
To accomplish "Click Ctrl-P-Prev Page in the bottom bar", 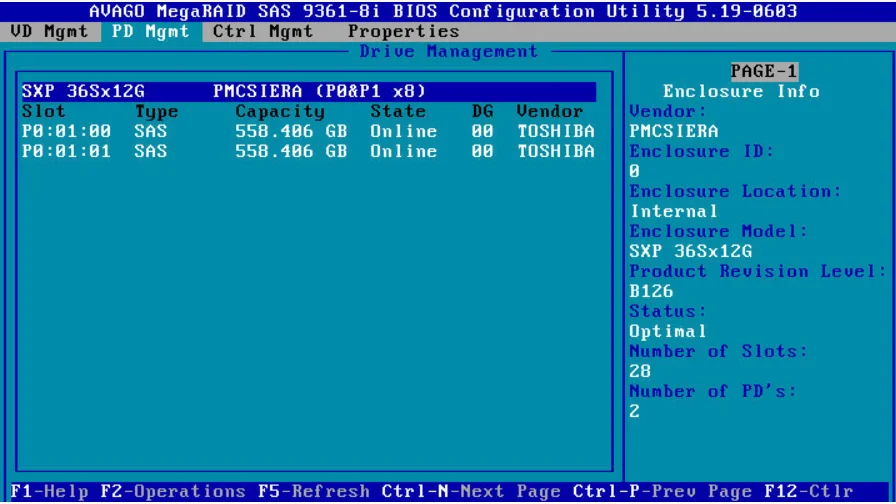I will click(662, 491).
